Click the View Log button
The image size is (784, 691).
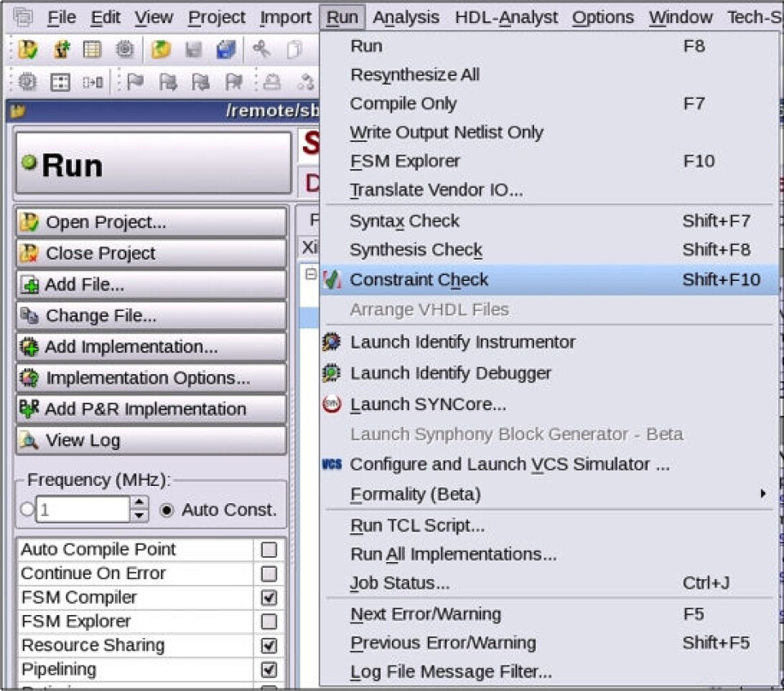[152, 440]
